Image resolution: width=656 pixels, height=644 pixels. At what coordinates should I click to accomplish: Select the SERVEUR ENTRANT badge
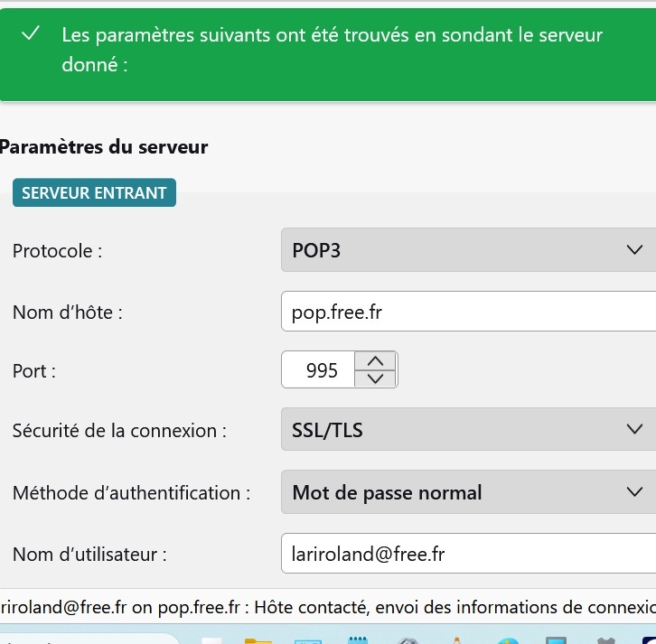point(94,192)
